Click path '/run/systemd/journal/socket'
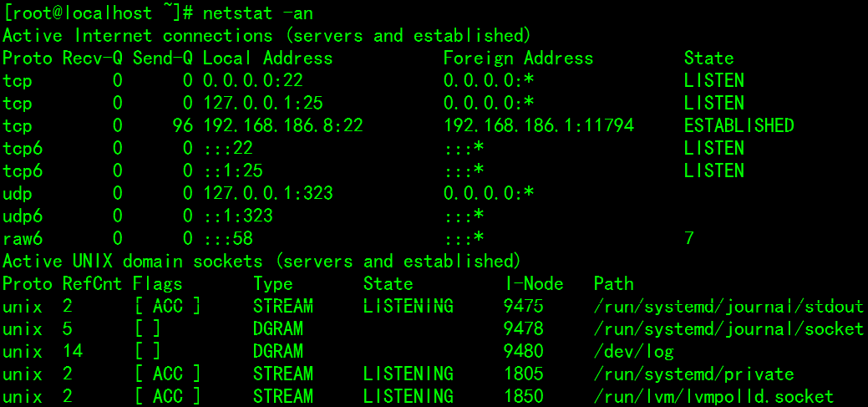Viewport: 868px width, 407px height. [x=729, y=329]
